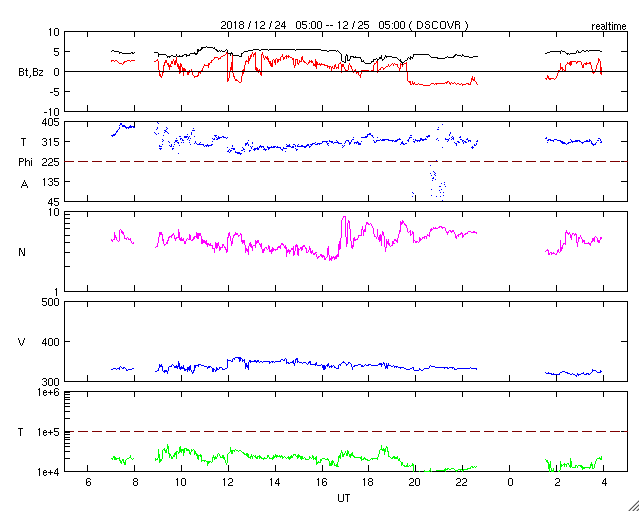This screenshot has height=512, width=640.
Task: Click the red Bz southward drop near 20 UT
Action: pyautogui.click(x=407, y=73)
